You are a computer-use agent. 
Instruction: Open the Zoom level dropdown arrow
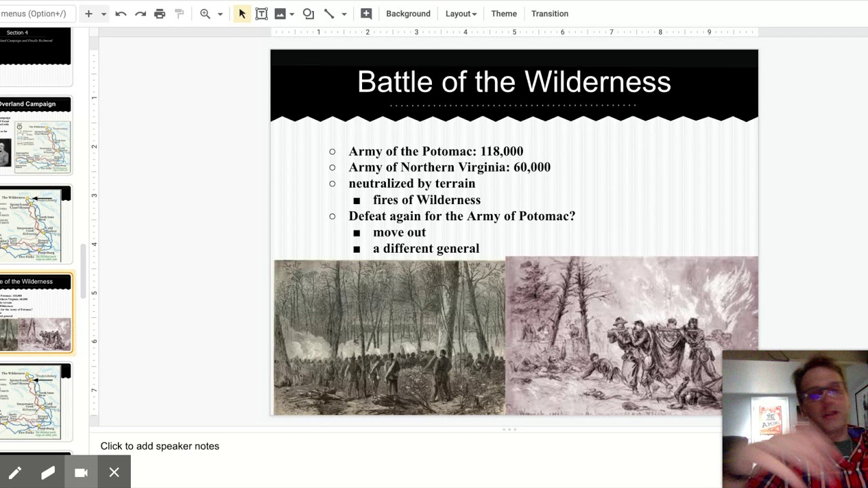220,14
